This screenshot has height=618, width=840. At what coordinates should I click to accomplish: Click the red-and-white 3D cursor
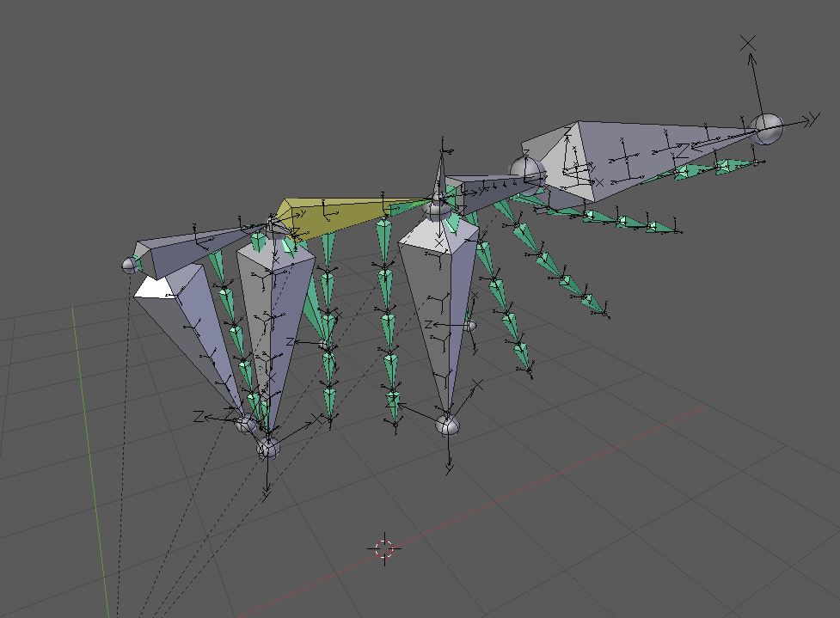(384, 548)
